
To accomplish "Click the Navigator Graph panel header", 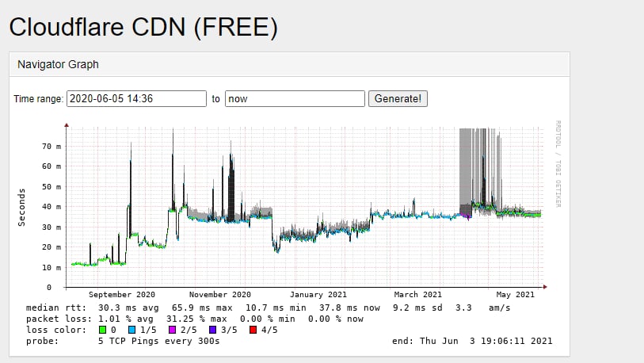I will click(58, 64).
